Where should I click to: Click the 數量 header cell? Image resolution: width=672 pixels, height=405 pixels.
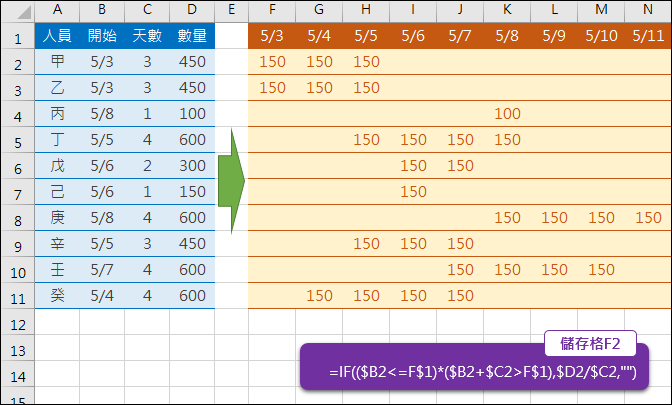[192, 36]
